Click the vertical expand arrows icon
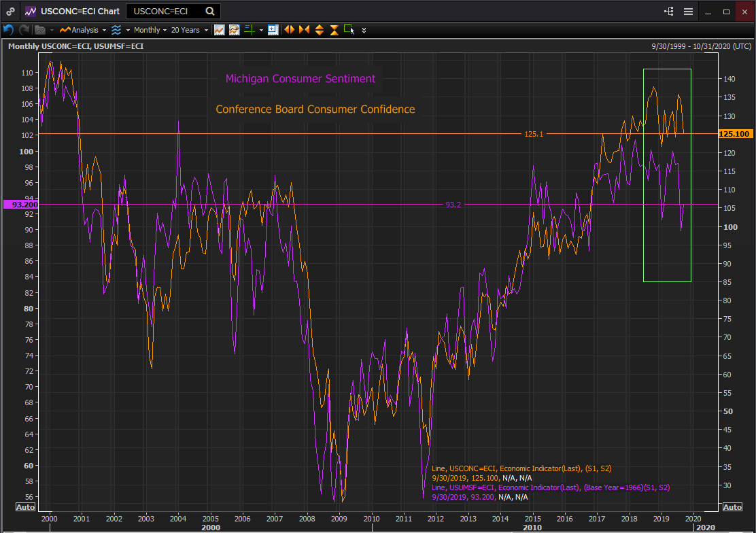This screenshot has height=533, width=756. [x=319, y=30]
